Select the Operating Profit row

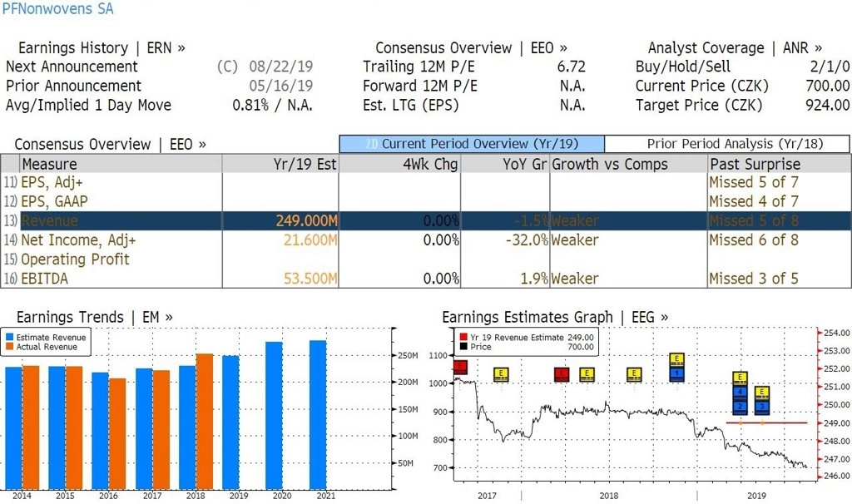click(426, 259)
